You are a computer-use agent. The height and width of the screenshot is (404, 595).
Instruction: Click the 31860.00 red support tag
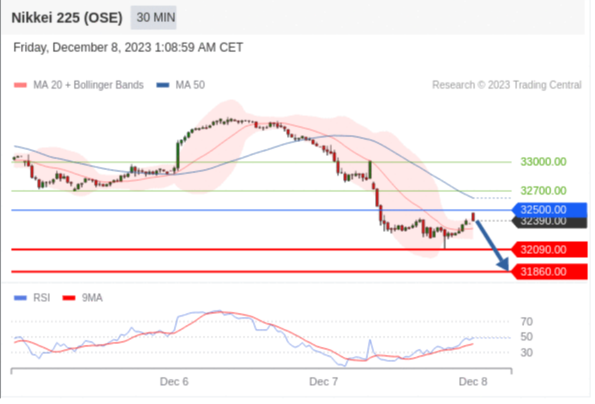549,272
